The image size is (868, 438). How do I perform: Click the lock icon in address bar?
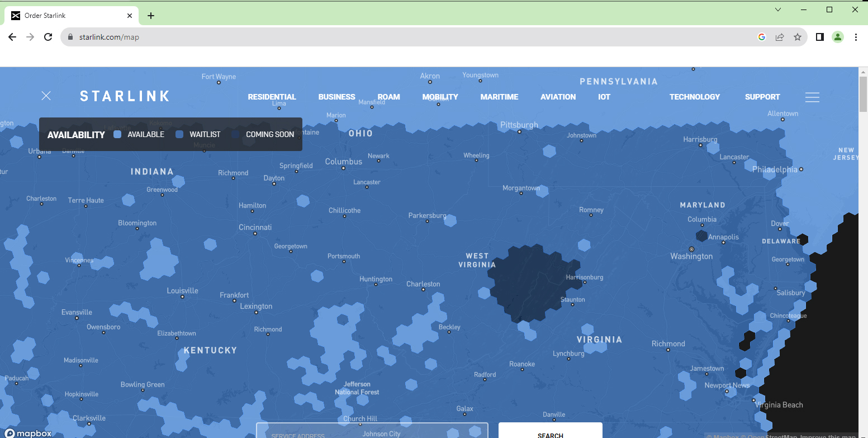coord(70,37)
